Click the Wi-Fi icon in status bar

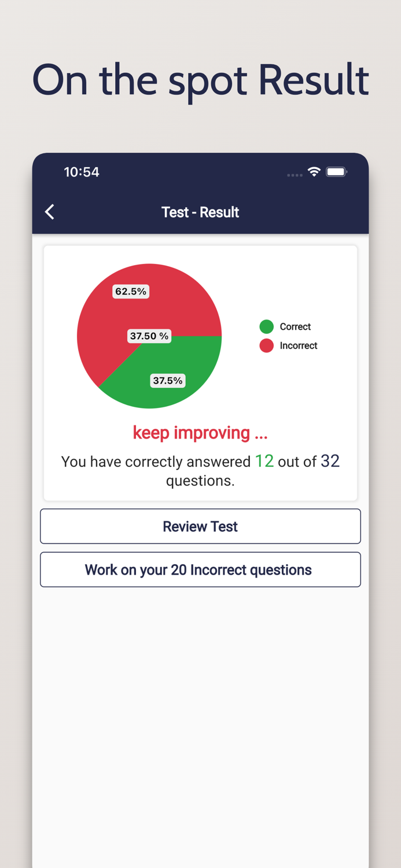(x=314, y=172)
